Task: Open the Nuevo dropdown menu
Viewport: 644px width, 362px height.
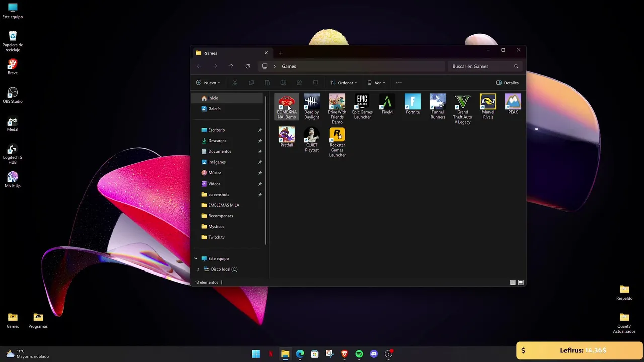Action: pyautogui.click(x=208, y=83)
